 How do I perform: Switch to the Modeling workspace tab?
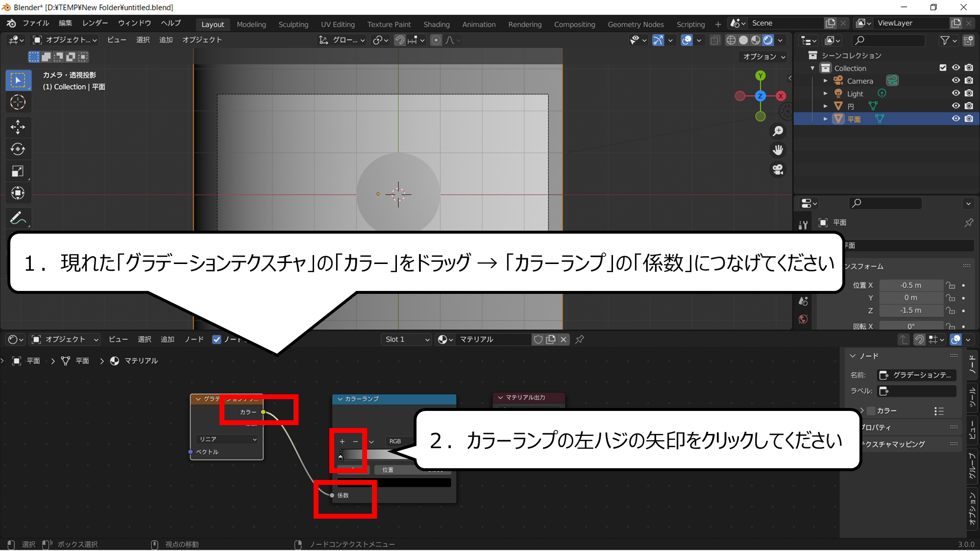click(251, 24)
